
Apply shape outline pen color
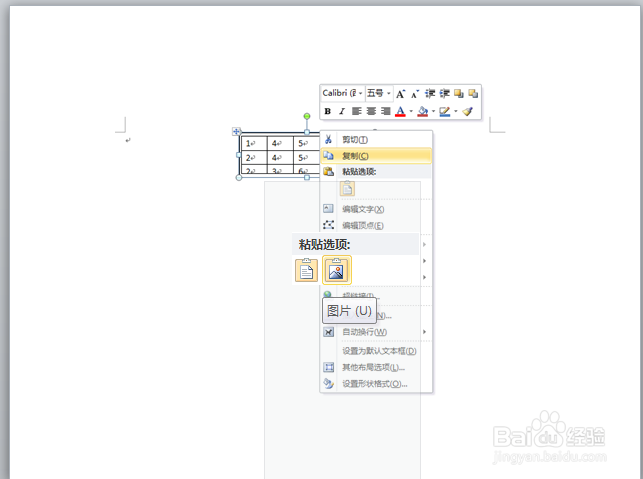pos(445,111)
